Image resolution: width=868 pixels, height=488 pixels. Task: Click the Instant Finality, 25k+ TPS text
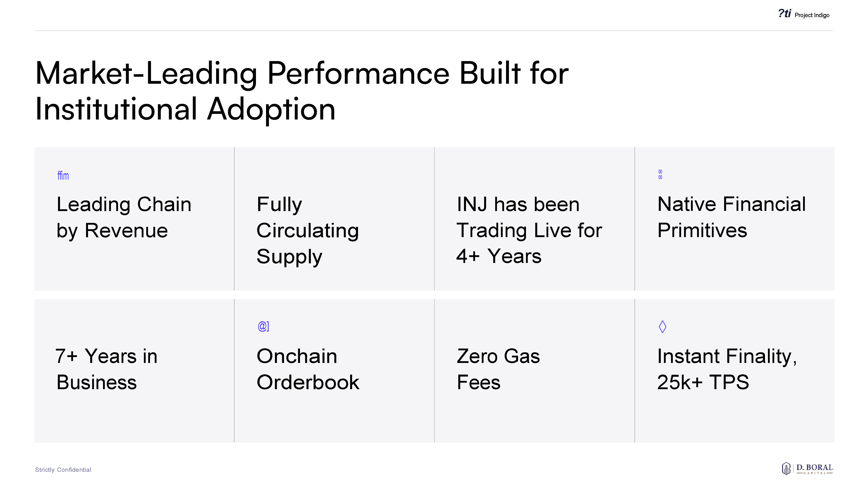727,369
